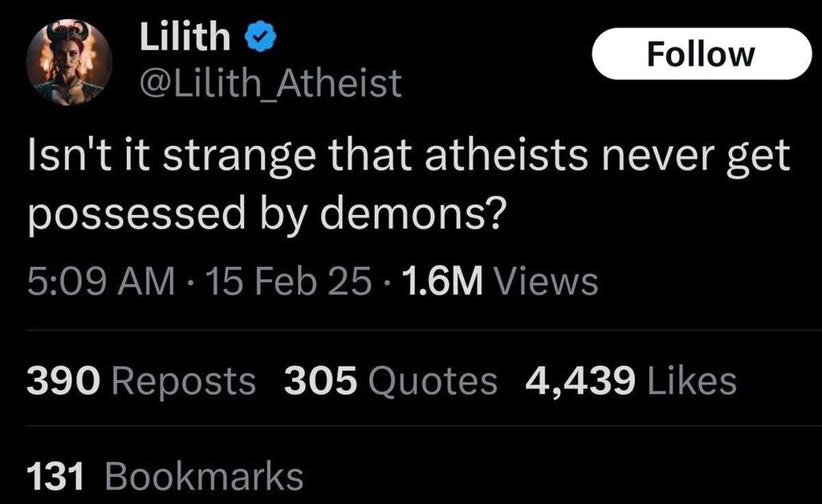Open the @Lilith_Atheist handle link
The image size is (822, 504).
click(x=270, y=83)
